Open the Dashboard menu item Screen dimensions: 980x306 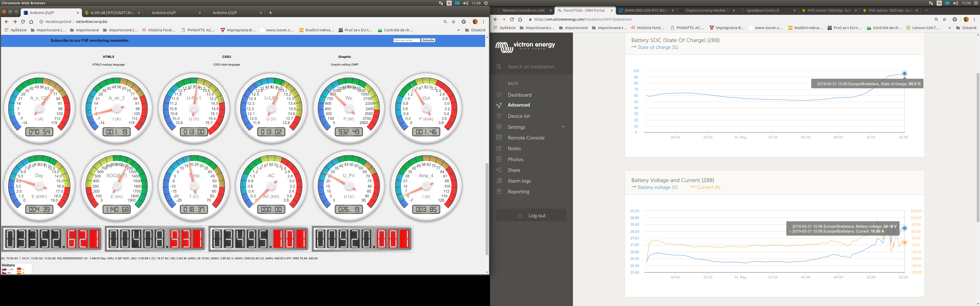click(519, 95)
